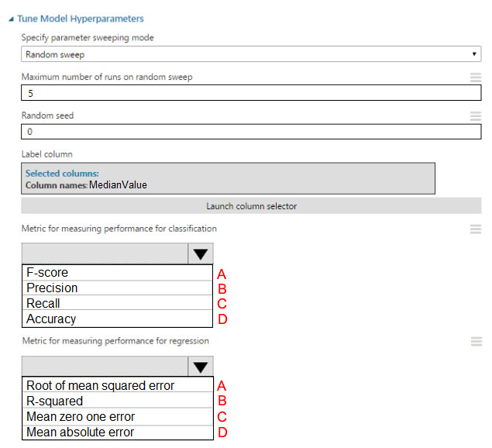Choose Precision as the classification metric
The image size is (492, 448).
tap(117, 288)
